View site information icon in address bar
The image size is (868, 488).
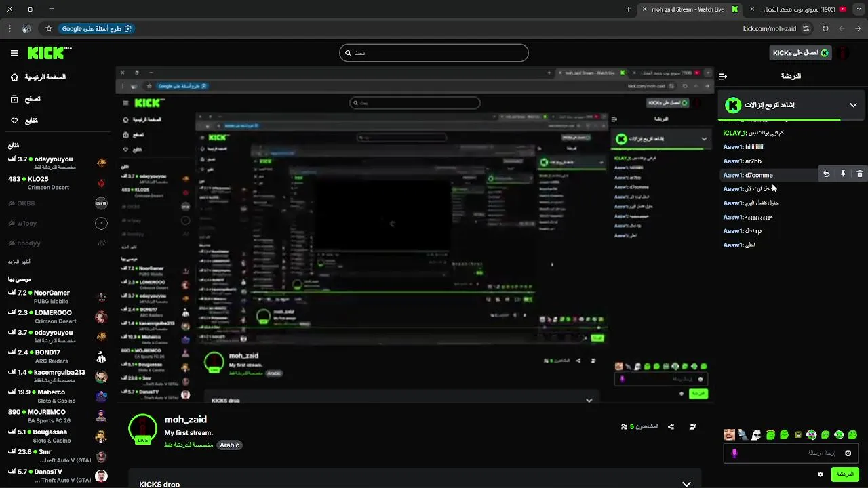pyautogui.click(x=806, y=28)
